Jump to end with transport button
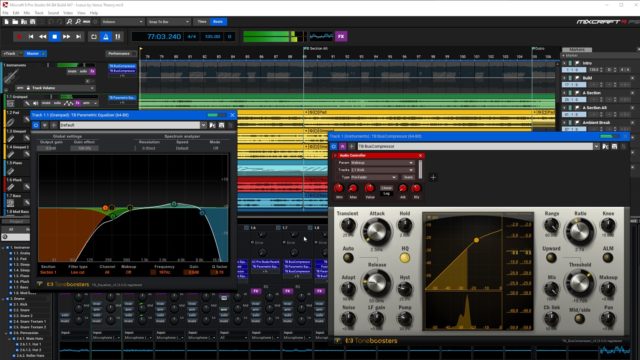The image size is (640, 360). point(78,37)
